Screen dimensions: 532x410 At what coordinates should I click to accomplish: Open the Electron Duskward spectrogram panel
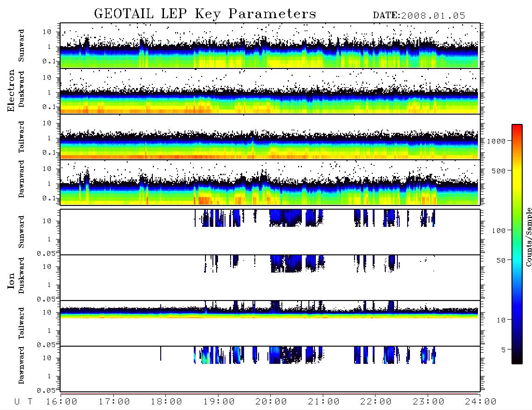270,91
